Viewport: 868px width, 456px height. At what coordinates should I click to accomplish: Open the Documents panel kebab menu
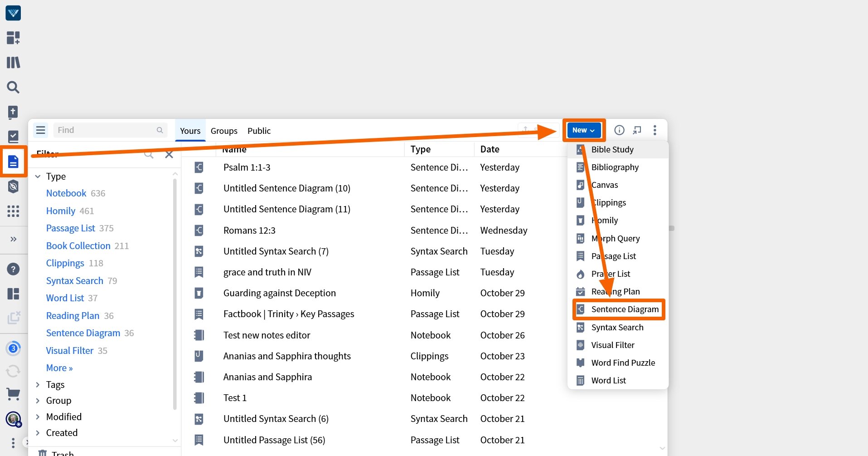[x=655, y=130]
